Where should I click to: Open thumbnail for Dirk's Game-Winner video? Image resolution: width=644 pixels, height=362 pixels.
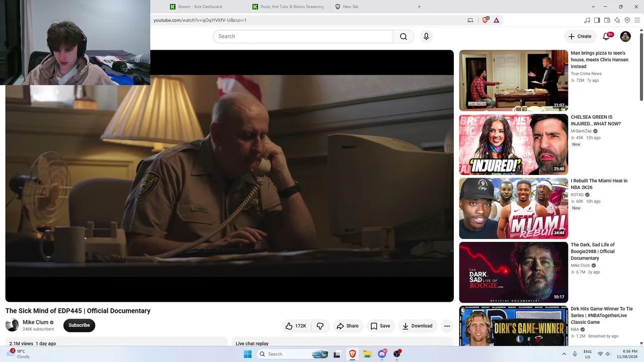513,326
